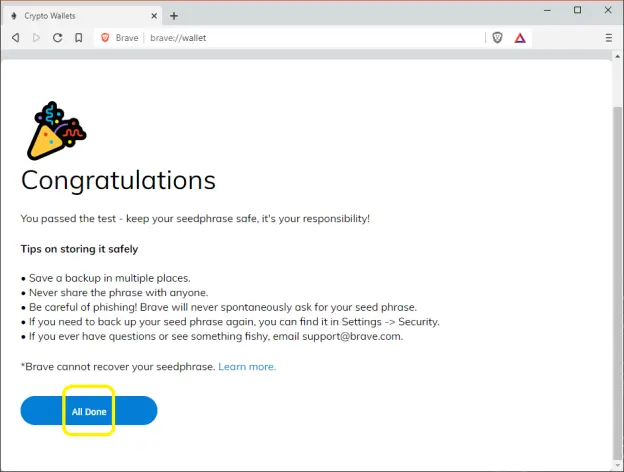Open the hamburger main menu
Screen dimensions: 624x472
click(x=608, y=38)
